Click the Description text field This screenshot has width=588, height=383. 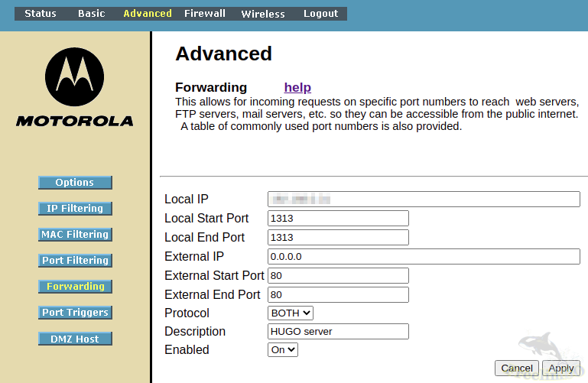point(338,331)
